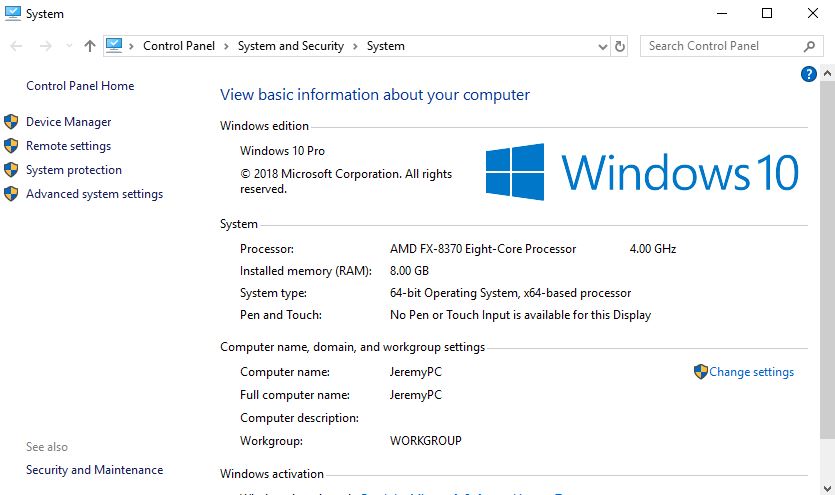The width and height of the screenshot is (835, 495).
Task: Expand the address bar history dropdown
Action: (602, 46)
